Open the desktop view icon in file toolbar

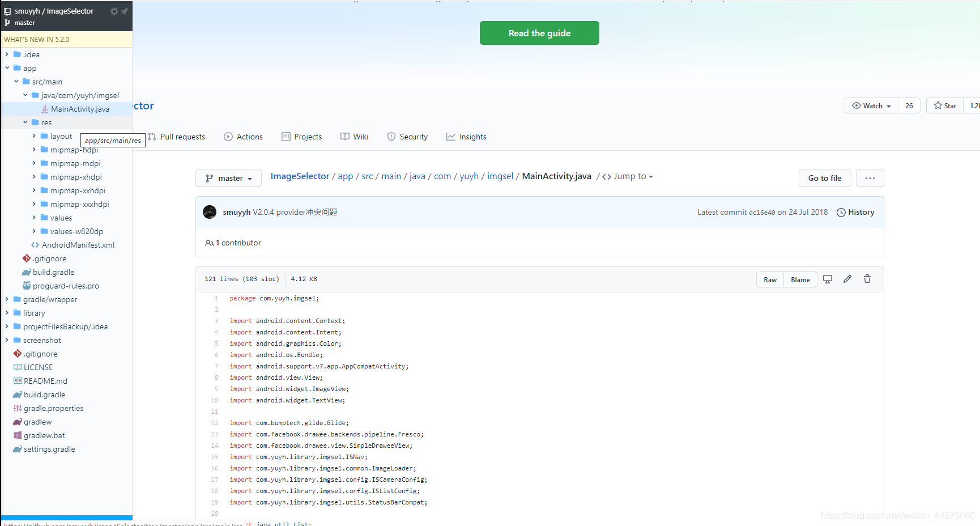828,279
